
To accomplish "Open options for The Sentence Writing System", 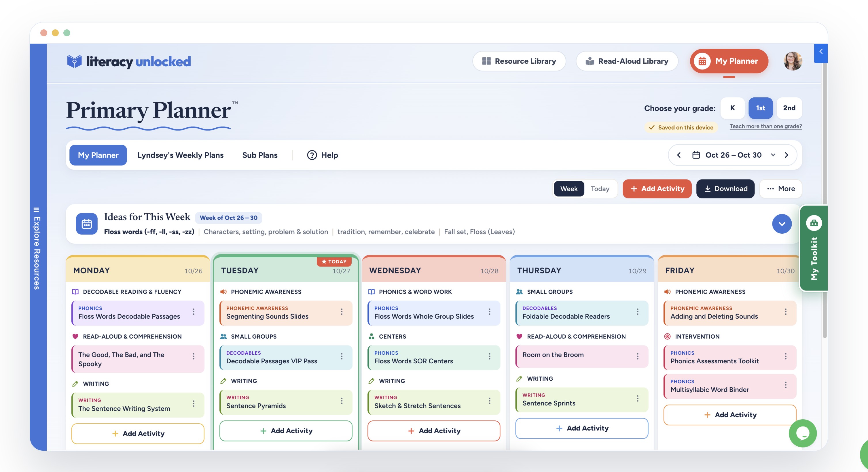I will [x=194, y=404].
